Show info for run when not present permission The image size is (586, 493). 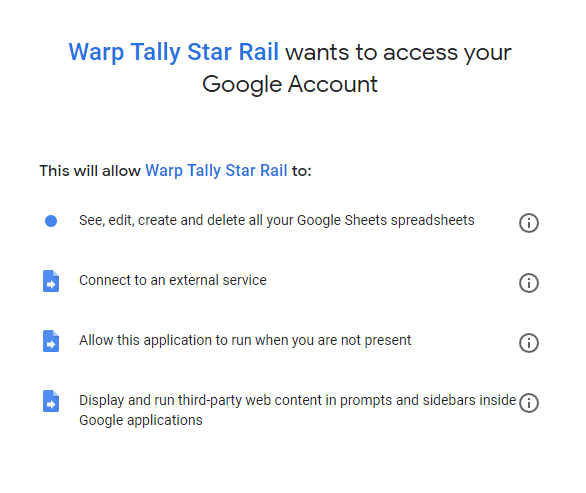528,343
